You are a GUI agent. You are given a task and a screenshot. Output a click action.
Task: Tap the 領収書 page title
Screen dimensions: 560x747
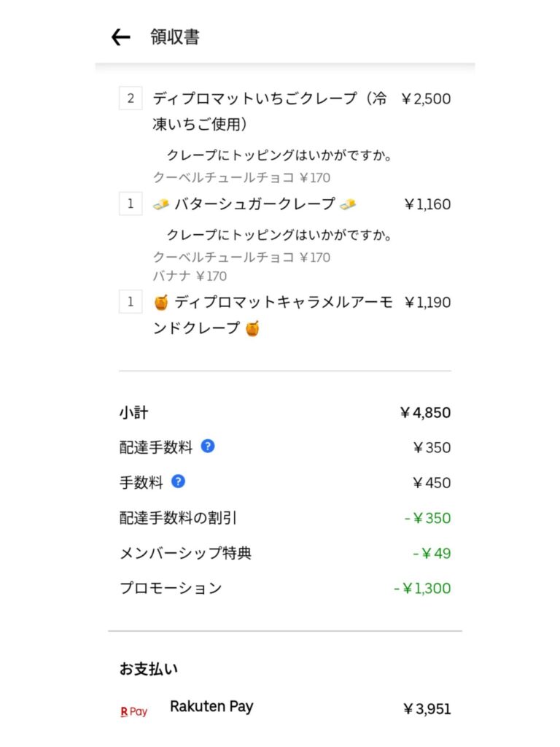[175, 37]
